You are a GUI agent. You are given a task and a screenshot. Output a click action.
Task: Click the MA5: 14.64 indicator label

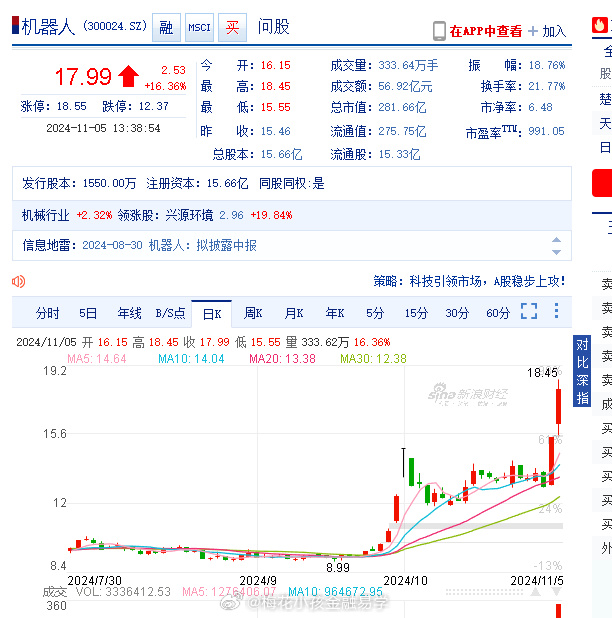tap(97, 359)
